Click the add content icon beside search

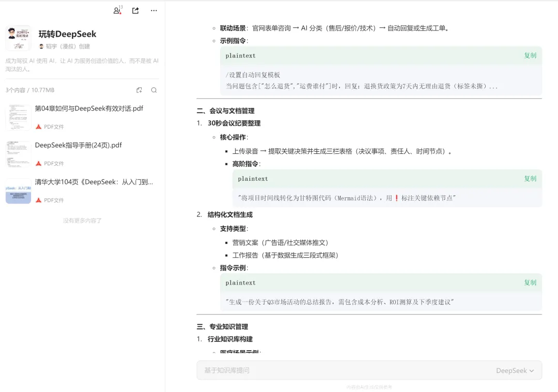[x=139, y=90]
